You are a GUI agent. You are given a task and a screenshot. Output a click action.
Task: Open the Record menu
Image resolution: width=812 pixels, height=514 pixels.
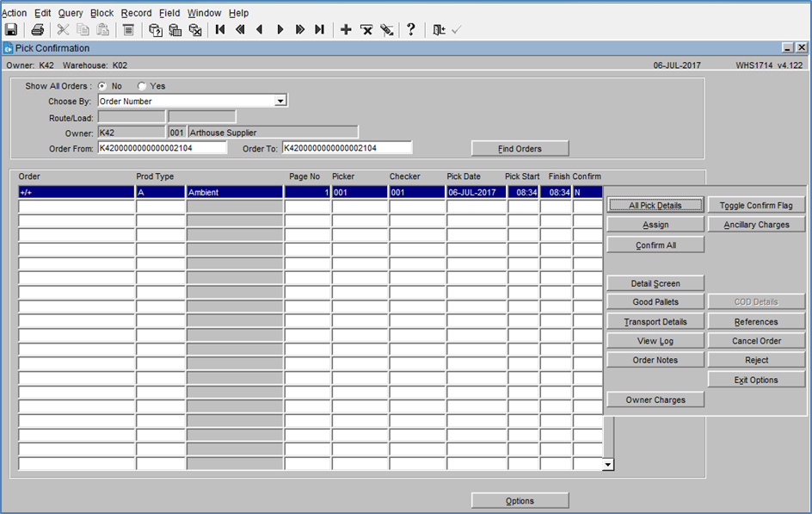[x=136, y=13]
